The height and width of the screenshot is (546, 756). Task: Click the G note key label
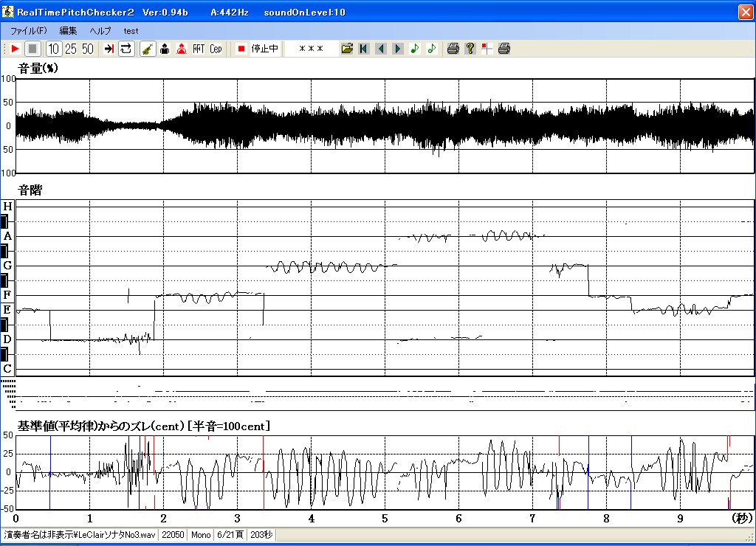(7, 266)
